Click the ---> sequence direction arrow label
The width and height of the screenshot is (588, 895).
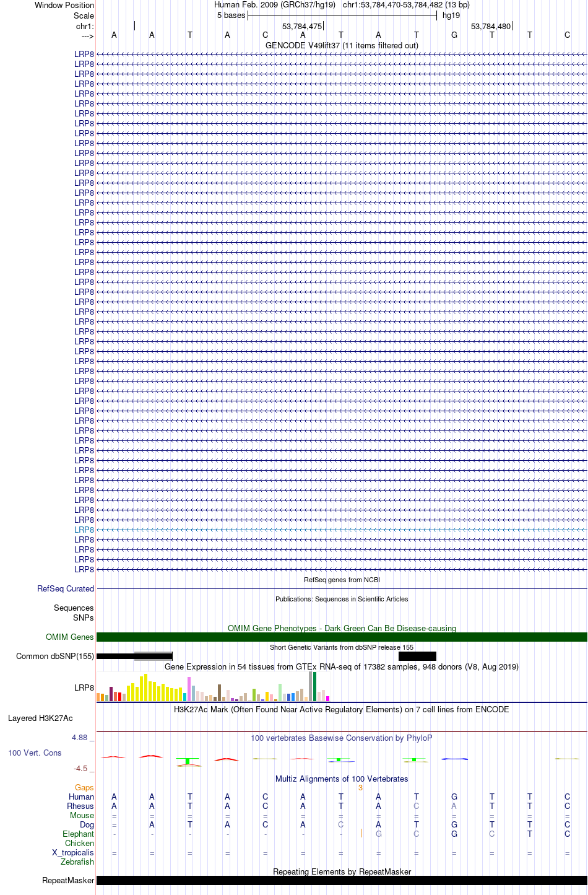pyautogui.click(x=87, y=37)
